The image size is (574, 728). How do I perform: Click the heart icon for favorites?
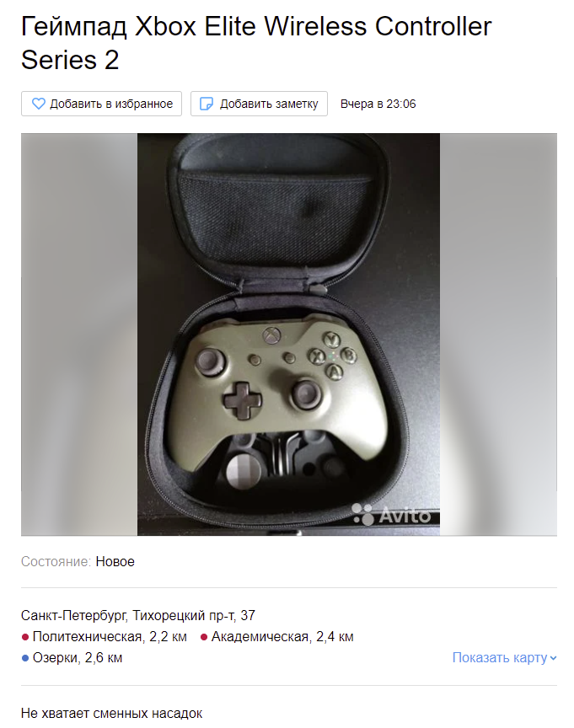(x=39, y=104)
